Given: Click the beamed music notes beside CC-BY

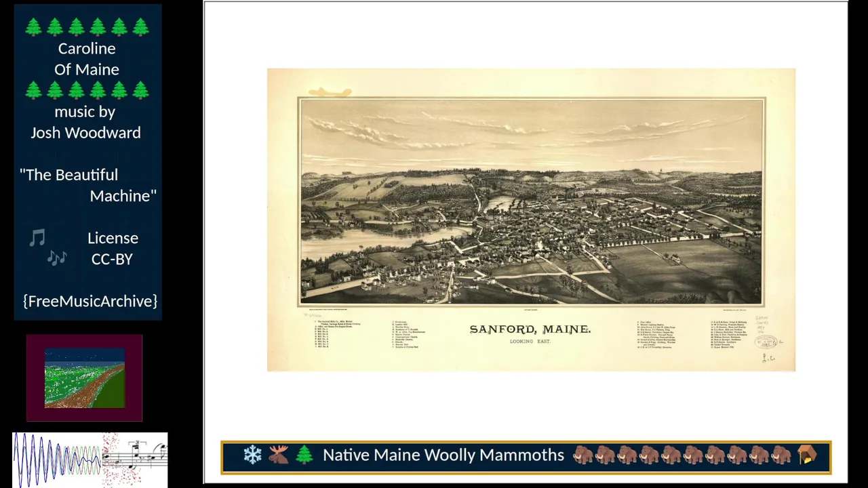Looking at the screenshot, I should [57, 258].
